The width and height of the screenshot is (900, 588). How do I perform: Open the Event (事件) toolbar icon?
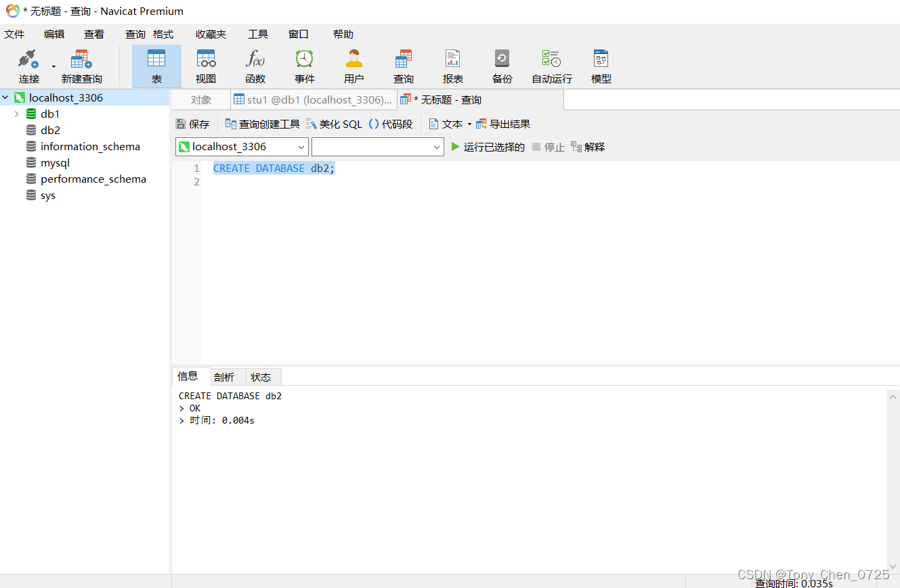[x=305, y=67]
